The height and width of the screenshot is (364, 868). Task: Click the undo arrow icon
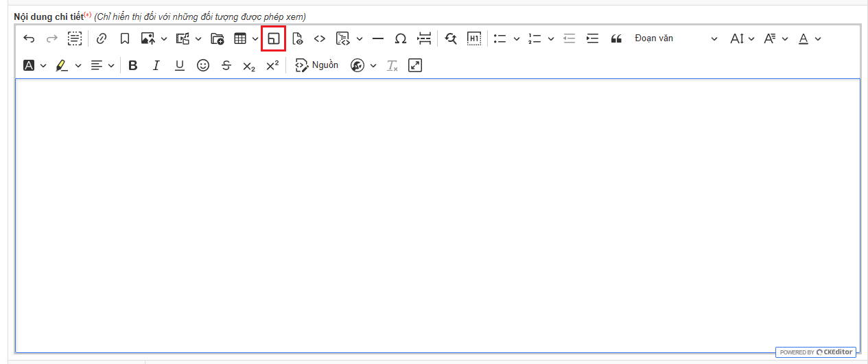pyautogui.click(x=29, y=38)
